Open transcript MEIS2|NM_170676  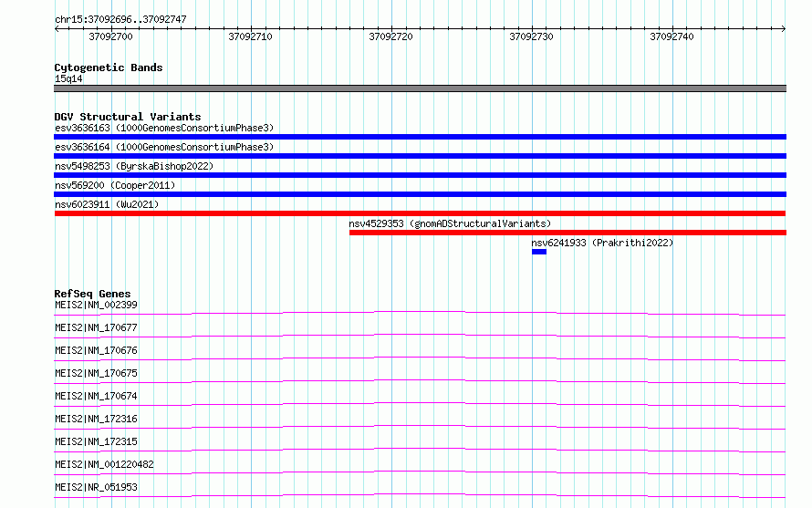[96, 350]
